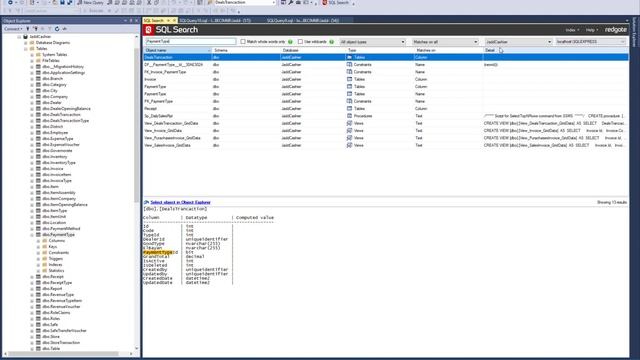Image resolution: width=640 pixels, height=360 pixels.
Task: Collapse the dbo.PaymentType table node
Action: [32, 235]
